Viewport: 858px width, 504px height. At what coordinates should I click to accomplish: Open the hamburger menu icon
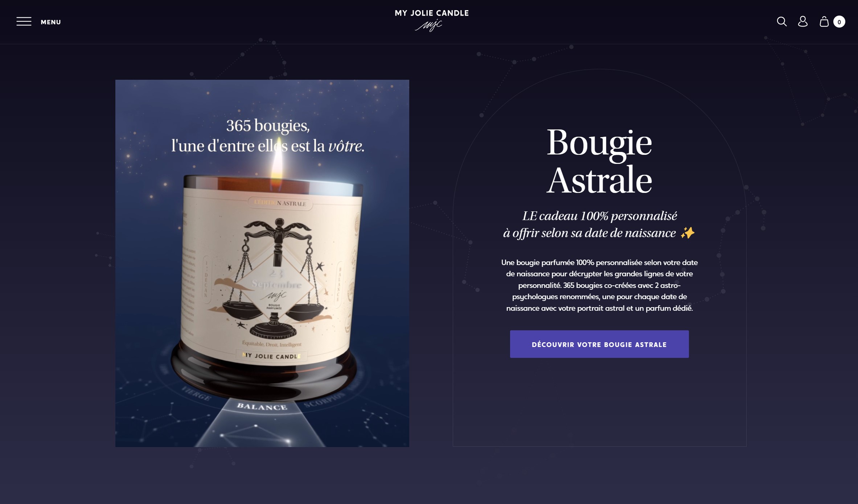click(24, 22)
